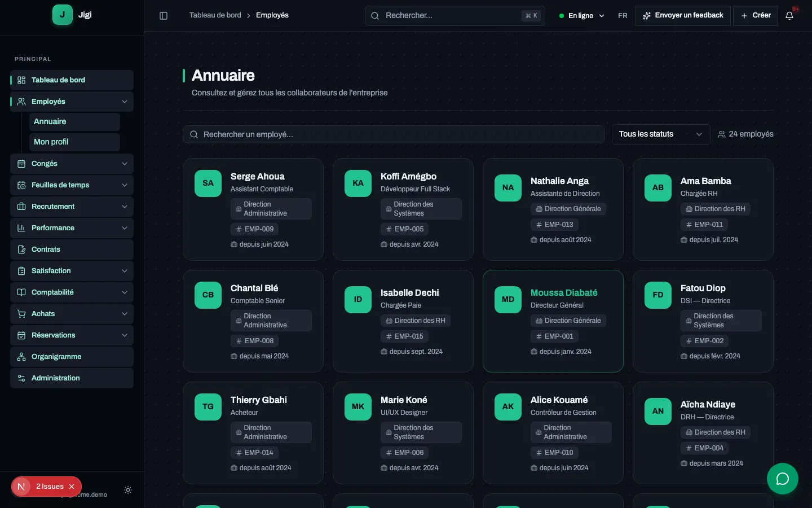Open Tableau de bord in sidebar
This screenshot has width=812, height=508.
[72, 80]
